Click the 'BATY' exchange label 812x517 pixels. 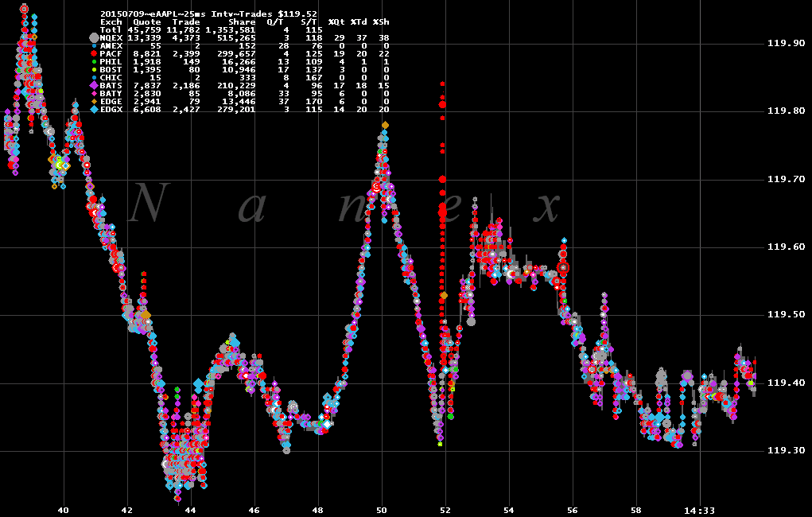[111, 94]
